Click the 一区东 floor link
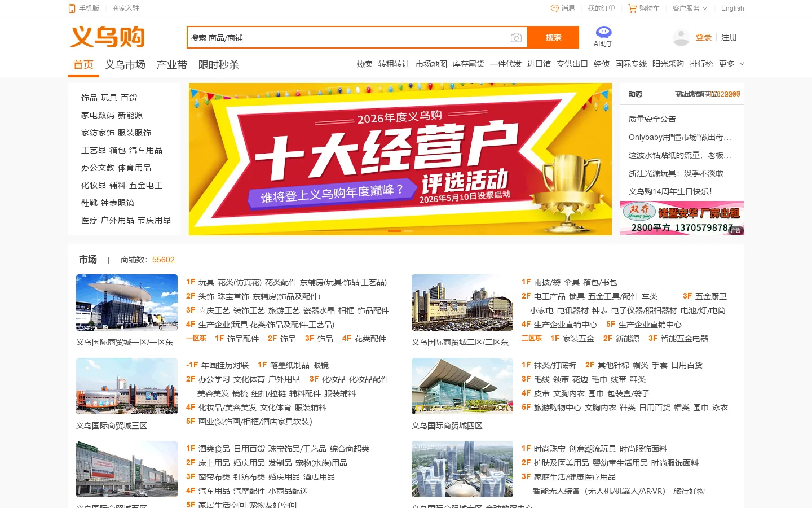The width and height of the screenshot is (812, 508). tap(196, 338)
